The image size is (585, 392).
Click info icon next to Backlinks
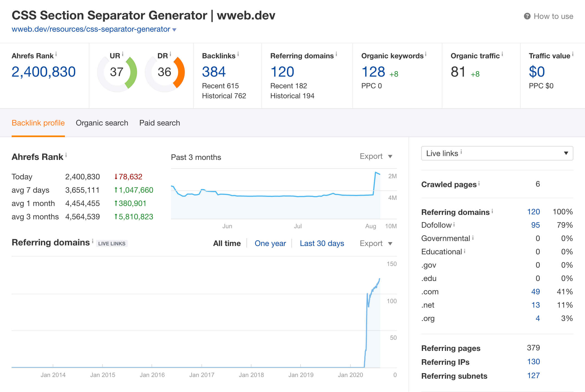pos(238,54)
